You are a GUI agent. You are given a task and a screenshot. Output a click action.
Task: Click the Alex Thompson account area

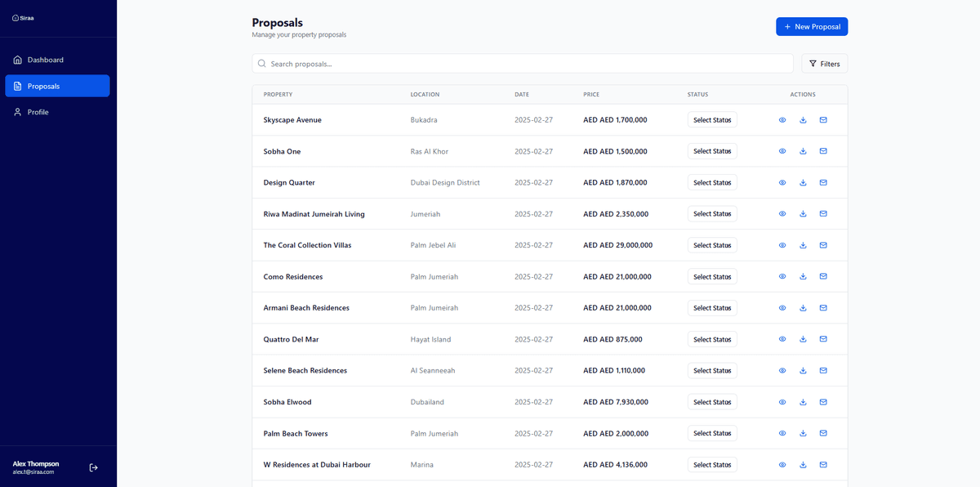(35, 467)
